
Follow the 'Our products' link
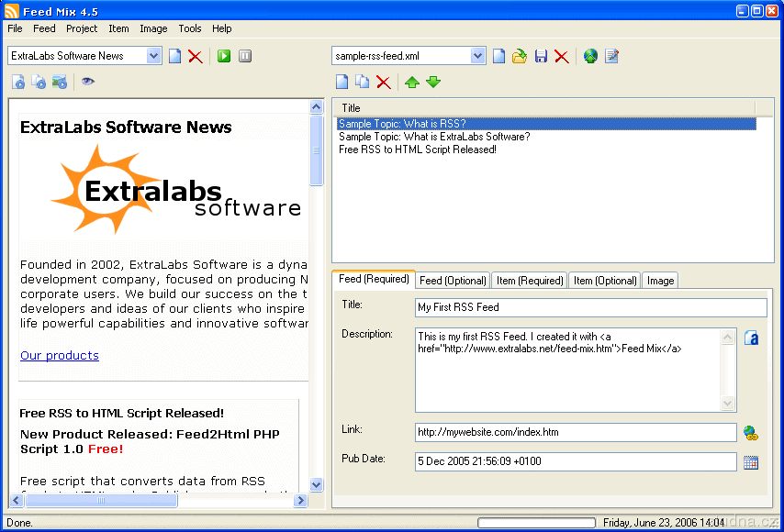(x=60, y=355)
